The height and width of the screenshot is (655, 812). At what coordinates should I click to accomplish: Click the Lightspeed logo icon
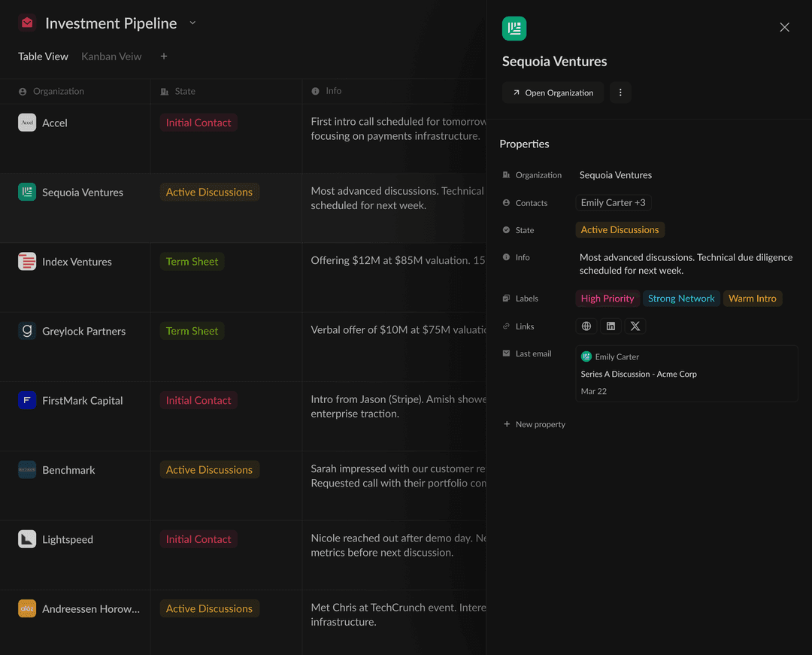[27, 539]
